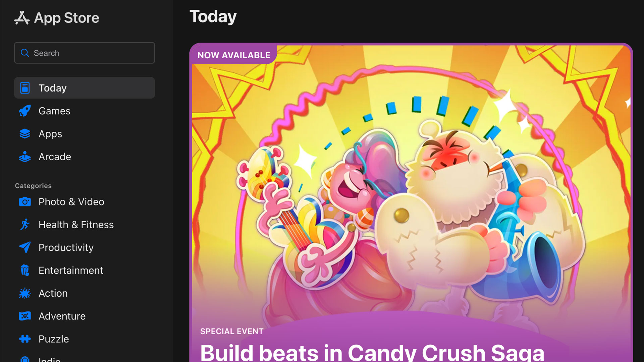
Task: Click the Entertainment popcorn icon
Action: [x=25, y=270]
